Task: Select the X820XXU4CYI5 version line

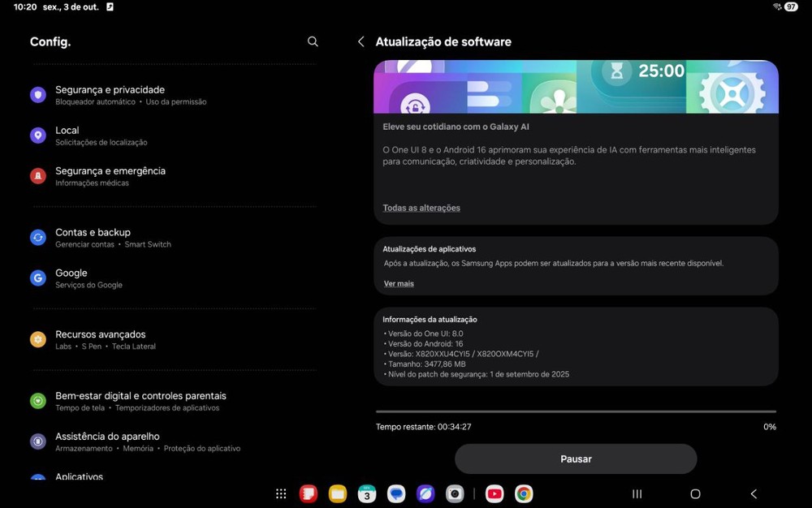Action: (x=461, y=354)
